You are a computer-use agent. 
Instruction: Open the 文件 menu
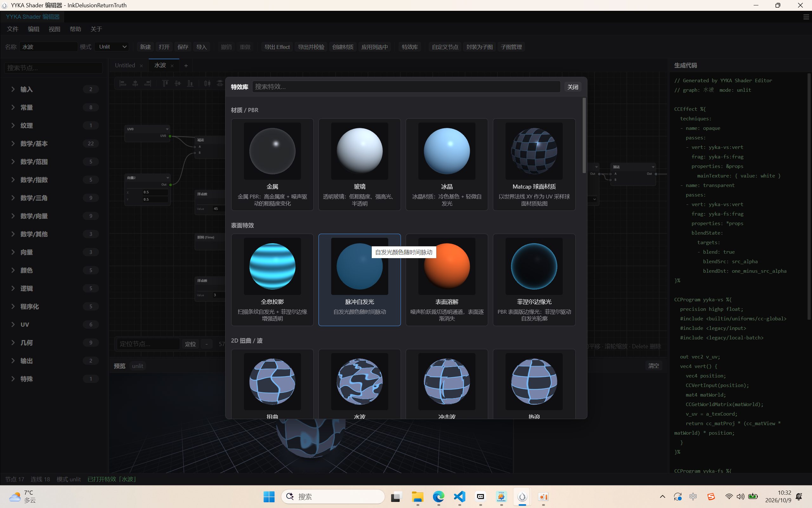(13, 29)
